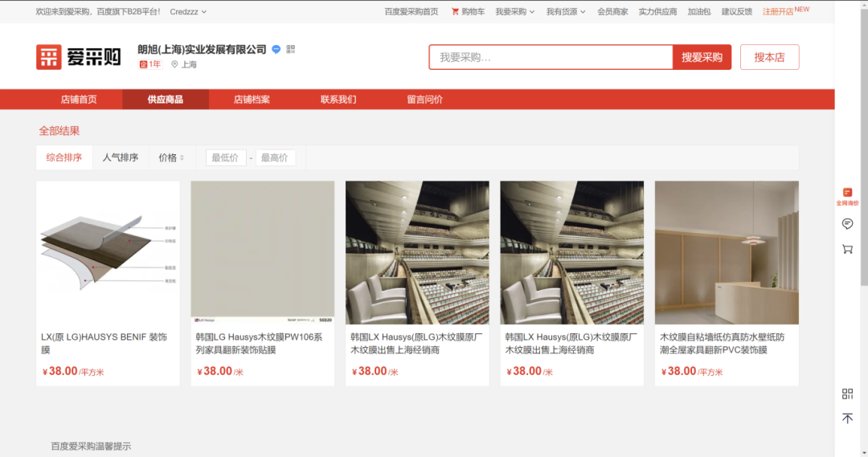Screen dimensions: 868x457
Task: Focus the 最低价 price input field
Action: tap(225, 158)
